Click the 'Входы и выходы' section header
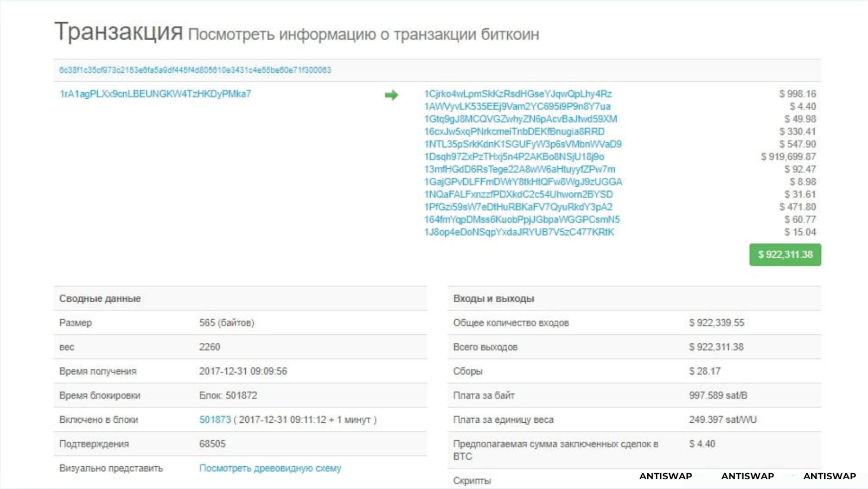Screen dimensions: 868x489 click(x=493, y=299)
